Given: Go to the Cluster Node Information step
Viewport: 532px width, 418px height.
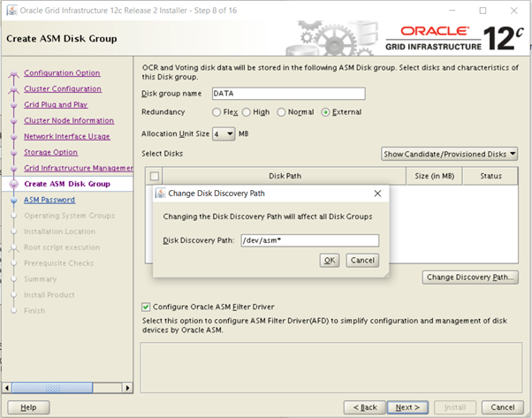Looking at the screenshot, I should click(x=69, y=121).
